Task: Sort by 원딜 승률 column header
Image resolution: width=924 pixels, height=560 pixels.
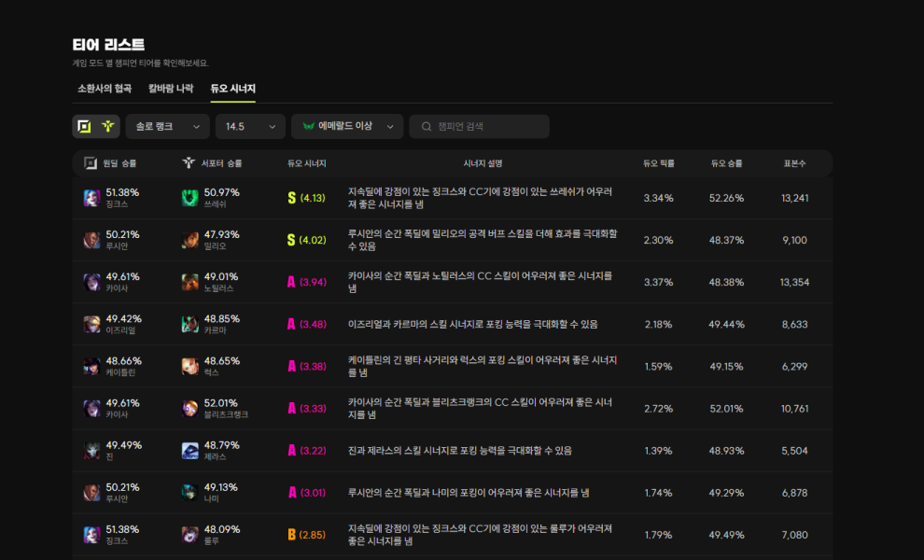Action: [x=119, y=163]
